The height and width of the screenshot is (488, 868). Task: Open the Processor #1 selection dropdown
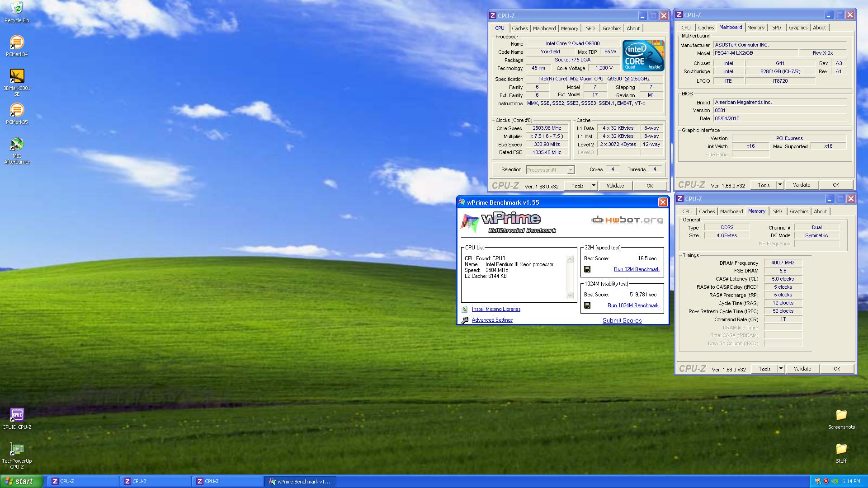pos(550,170)
